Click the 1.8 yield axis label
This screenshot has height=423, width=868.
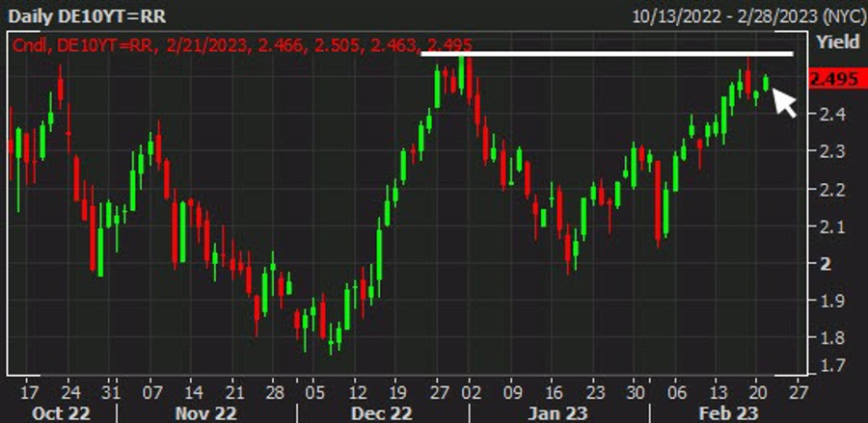pyautogui.click(x=832, y=338)
